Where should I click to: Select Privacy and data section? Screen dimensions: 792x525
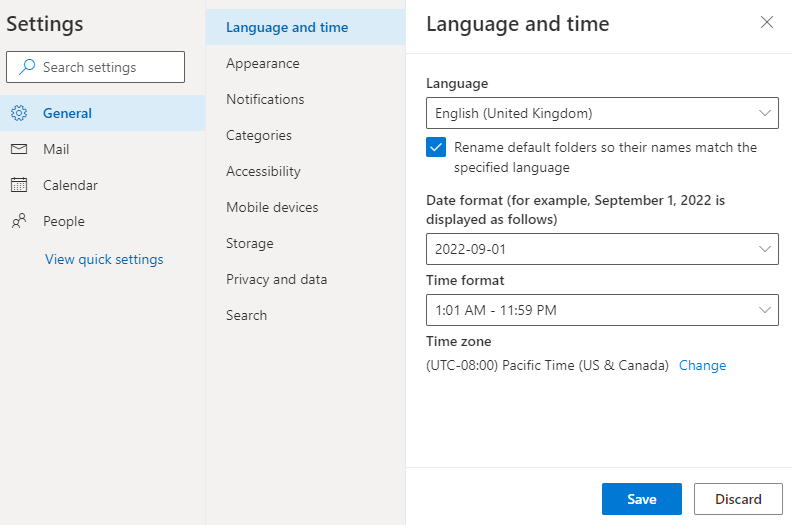tap(276, 279)
